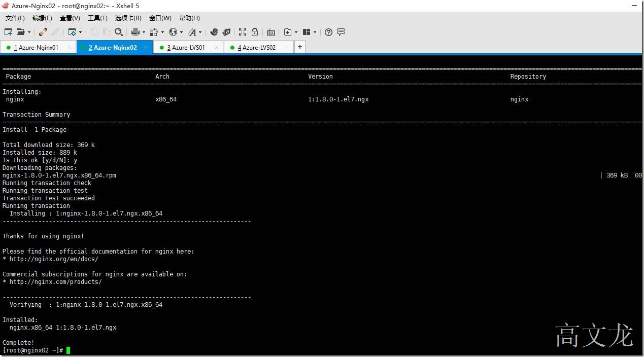This screenshot has height=357, width=644.
Task: Open the 编辑(E) menu
Action: point(42,18)
